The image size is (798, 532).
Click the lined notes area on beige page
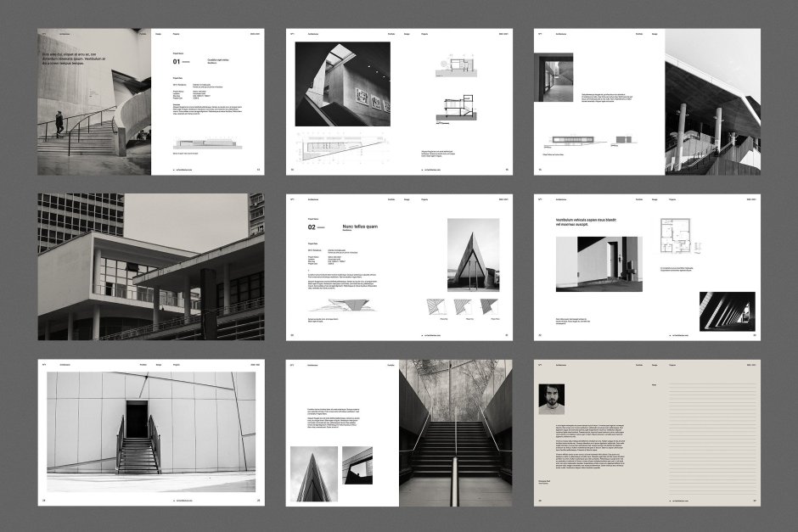711,441
